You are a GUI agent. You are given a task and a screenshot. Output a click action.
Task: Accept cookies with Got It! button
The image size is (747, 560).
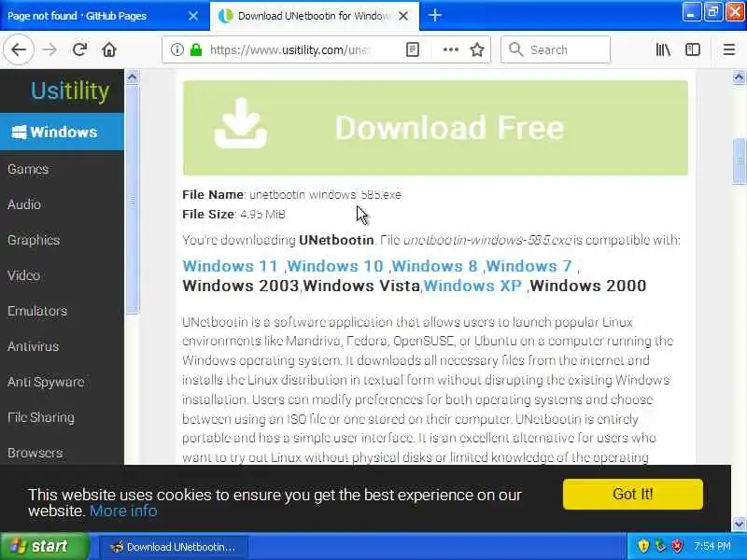[x=633, y=495]
